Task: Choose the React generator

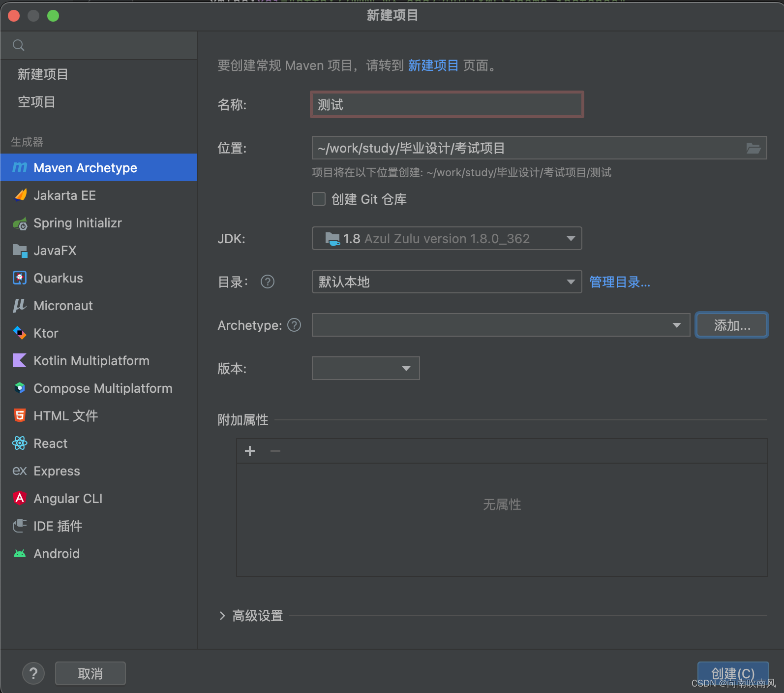Action: [x=98, y=443]
